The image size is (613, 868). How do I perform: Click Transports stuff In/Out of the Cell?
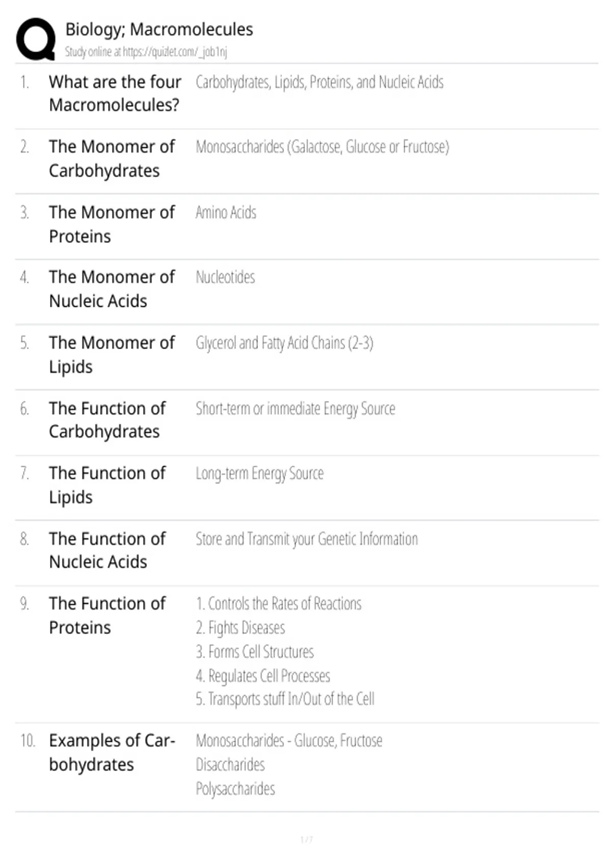[x=285, y=699]
